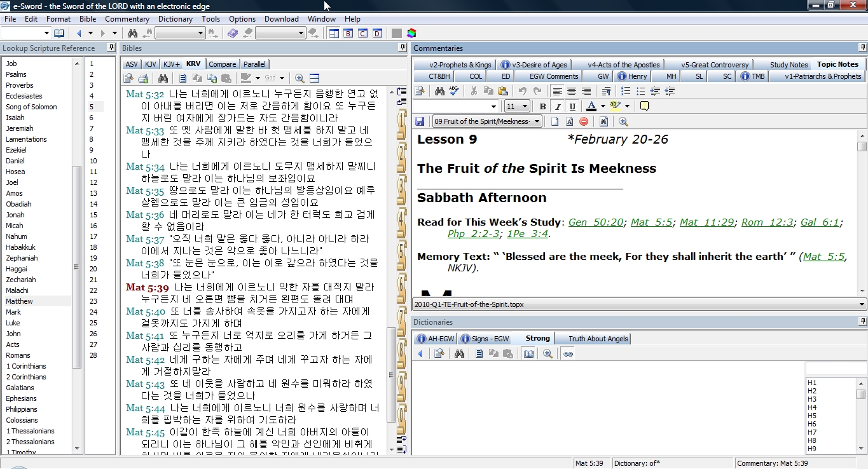Click the yellow highlight color swatch button
This screenshot has width=868, height=469.
pyautogui.click(x=615, y=106)
